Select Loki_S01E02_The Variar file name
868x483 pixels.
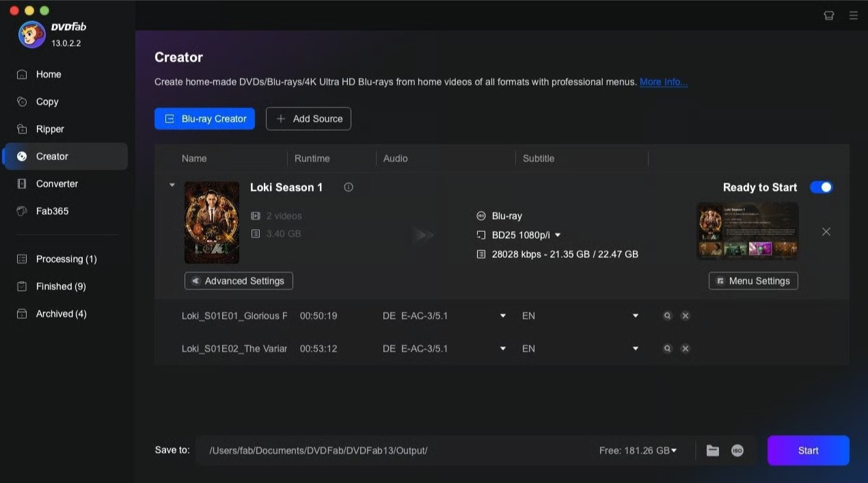click(x=234, y=348)
